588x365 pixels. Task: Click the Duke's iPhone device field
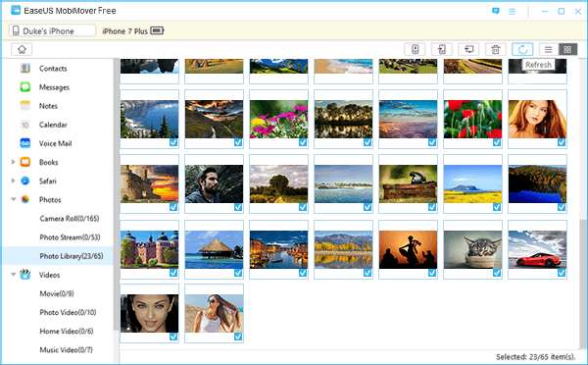click(x=53, y=30)
